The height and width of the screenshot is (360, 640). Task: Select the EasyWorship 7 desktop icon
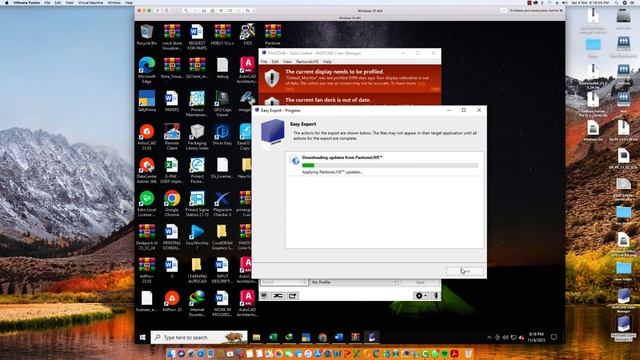197,237
